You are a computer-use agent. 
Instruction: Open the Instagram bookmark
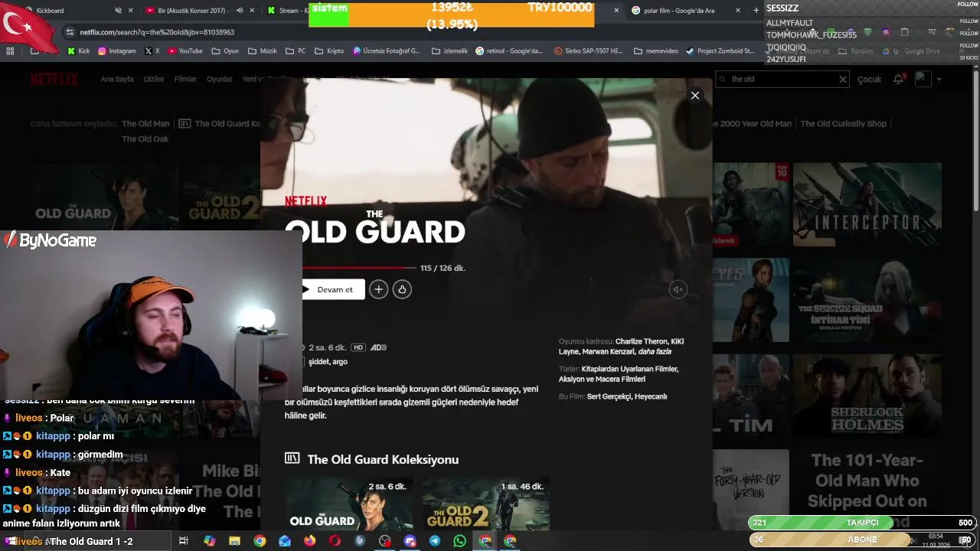pyautogui.click(x=116, y=51)
